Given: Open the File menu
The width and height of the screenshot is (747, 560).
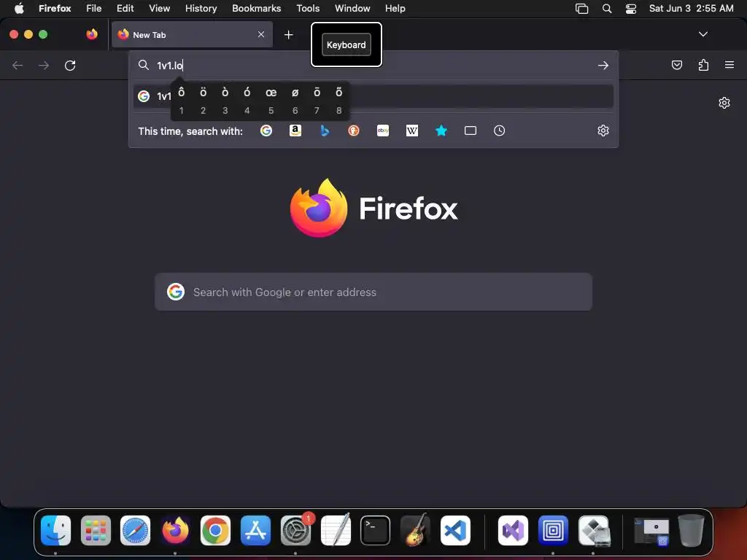Looking at the screenshot, I should (x=94, y=8).
